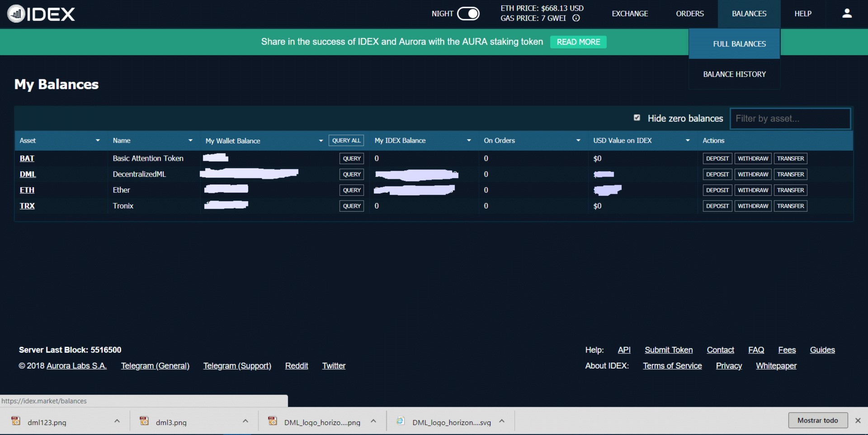Image resolution: width=868 pixels, height=435 pixels.
Task: Open Name column sort dropdown
Action: click(190, 141)
